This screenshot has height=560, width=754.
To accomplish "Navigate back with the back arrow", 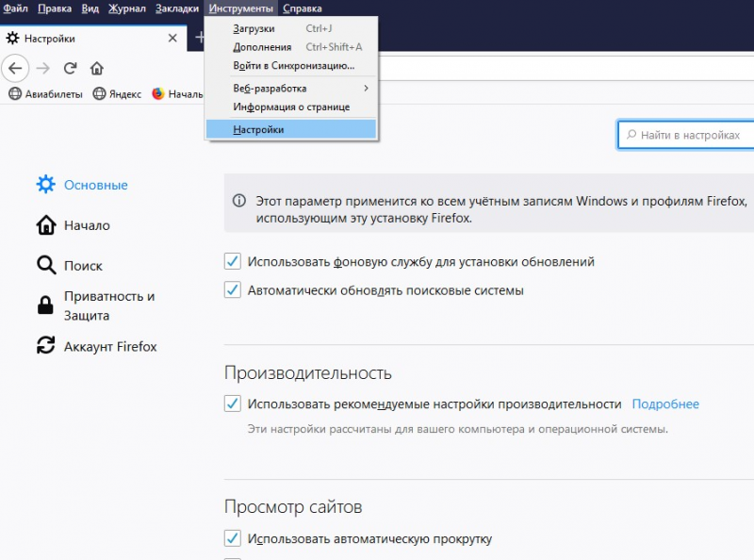I will (x=16, y=68).
